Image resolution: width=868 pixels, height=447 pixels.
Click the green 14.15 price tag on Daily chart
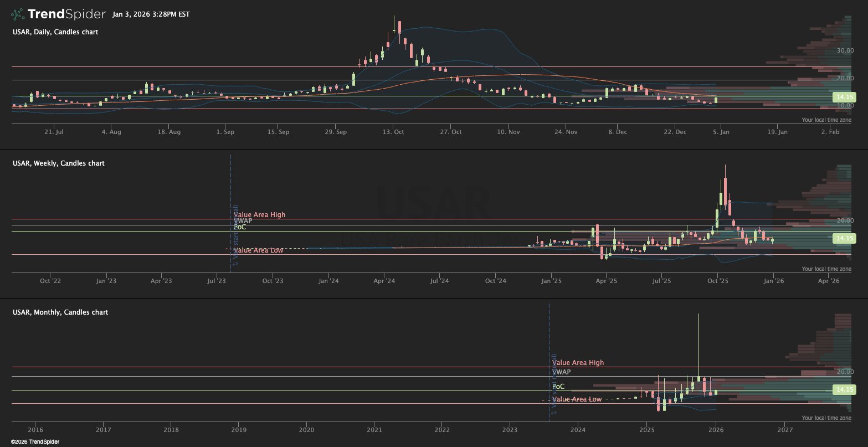(844, 97)
